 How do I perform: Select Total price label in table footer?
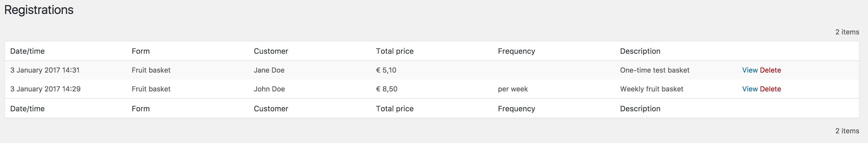[x=395, y=109]
